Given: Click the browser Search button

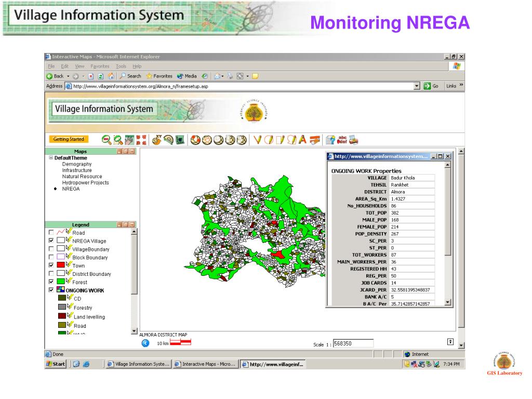Looking at the screenshot, I should pyautogui.click(x=130, y=76).
